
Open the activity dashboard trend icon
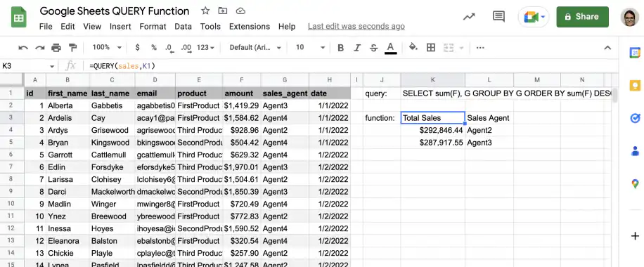469,17
